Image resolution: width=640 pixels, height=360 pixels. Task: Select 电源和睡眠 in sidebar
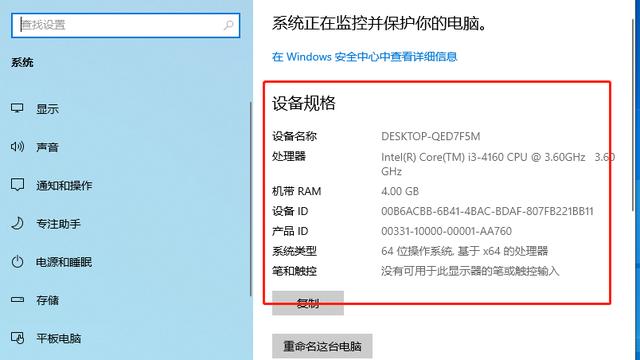pos(64,262)
